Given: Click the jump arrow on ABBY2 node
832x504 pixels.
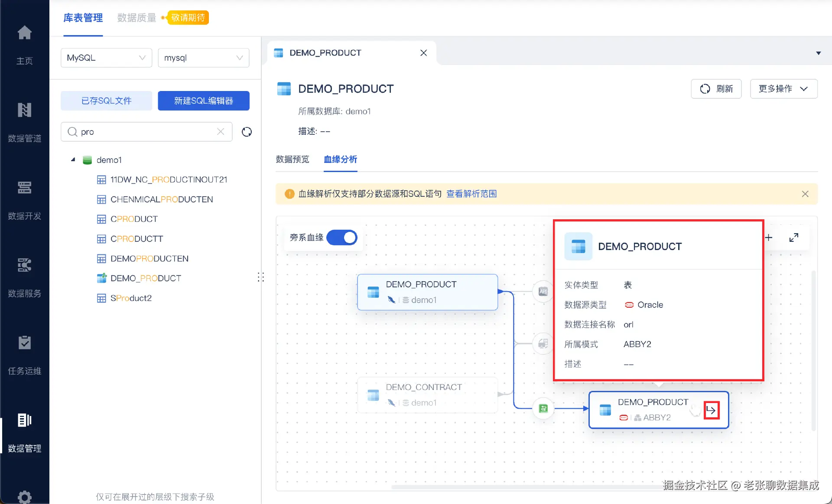Looking at the screenshot, I should 711,410.
